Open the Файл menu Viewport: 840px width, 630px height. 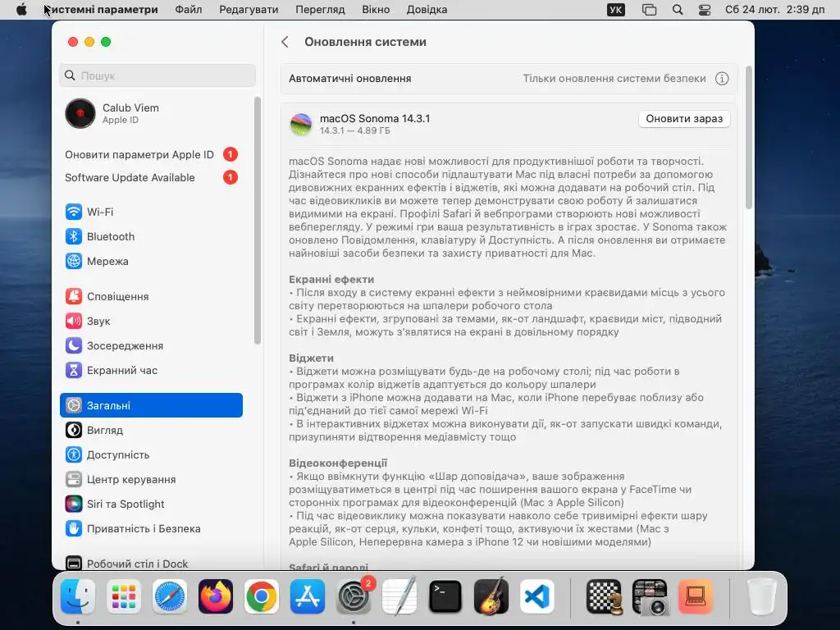coord(189,10)
